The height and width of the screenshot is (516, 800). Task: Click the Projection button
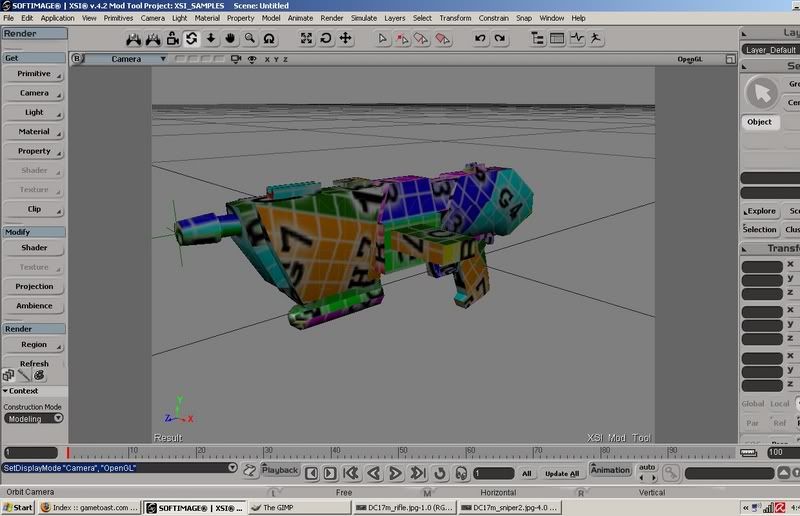pos(34,287)
